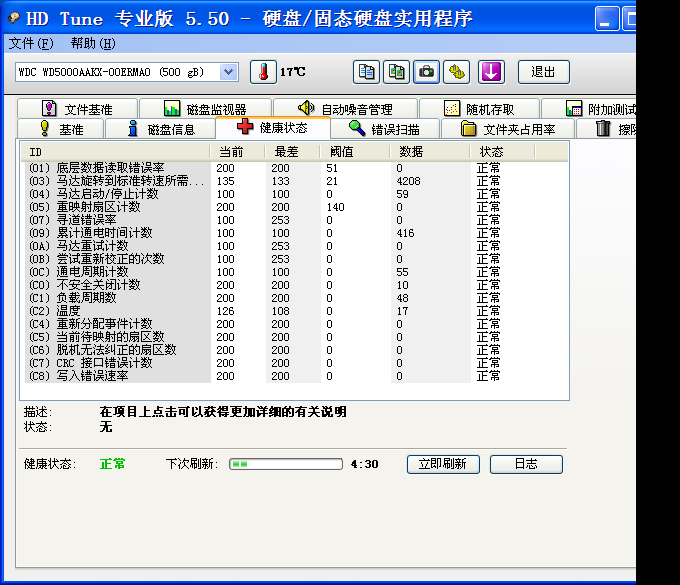The image size is (680, 585).
Task: Select row (03) 马达旋转到标准转速所需
Action: point(294,181)
